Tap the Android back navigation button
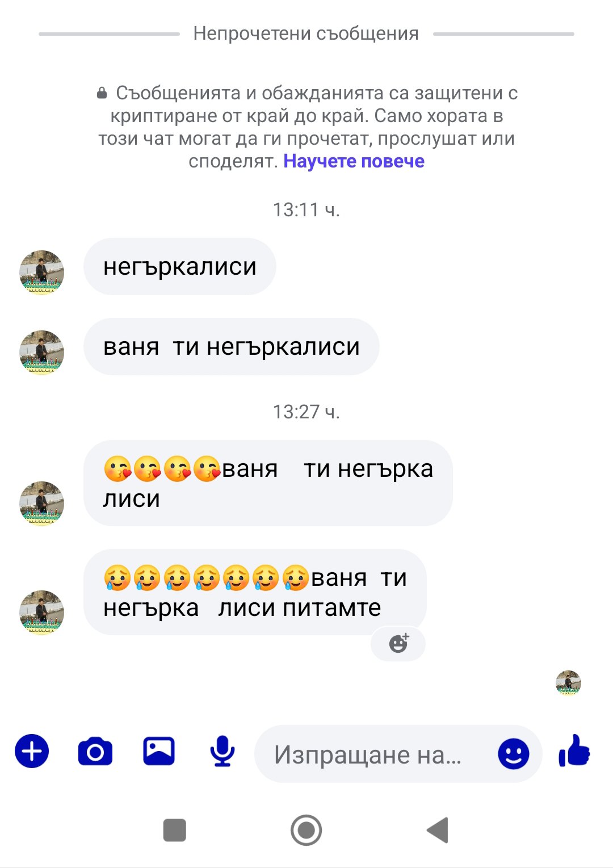Viewport: 613px width, 868px height. 438,830
